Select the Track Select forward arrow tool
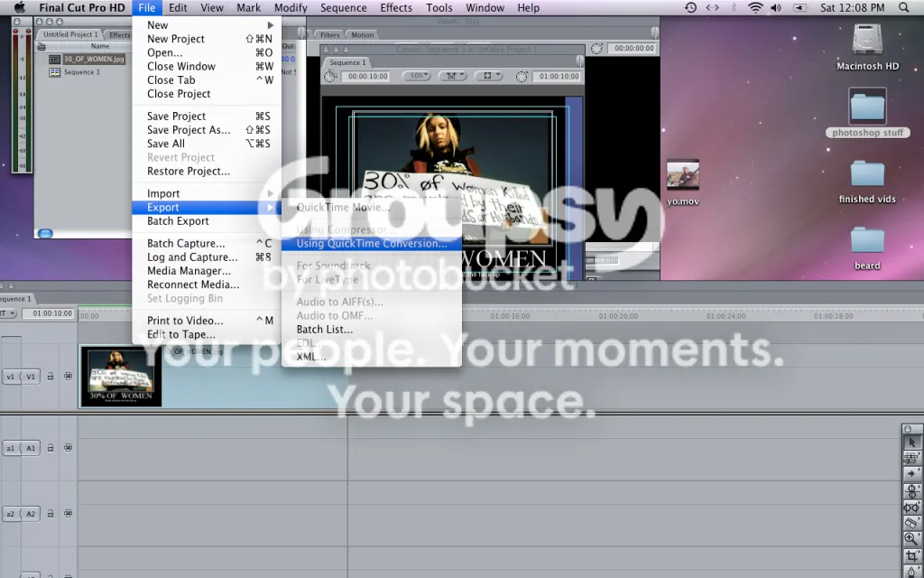Screen dimensions: 924x578 click(x=911, y=473)
